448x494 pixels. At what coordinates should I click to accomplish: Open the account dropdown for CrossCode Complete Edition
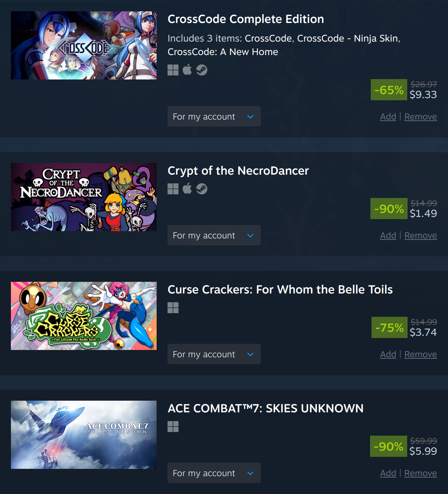pos(214,116)
